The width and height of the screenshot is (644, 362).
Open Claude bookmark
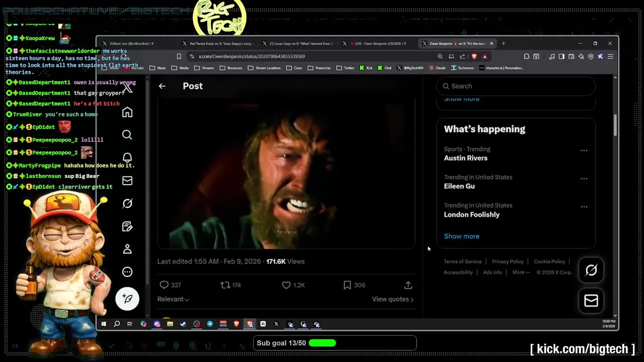point(437,68)
